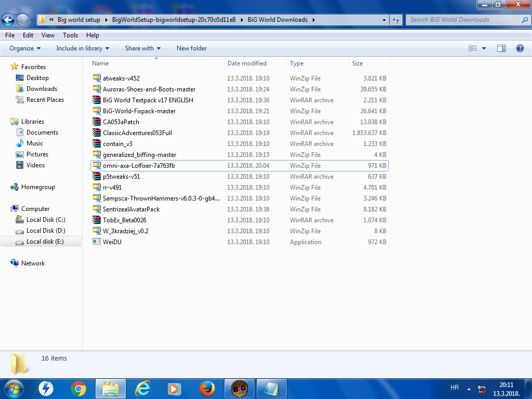Expand the Organize dropdown
Viewport: 532px width, 399px height.
point(25,48)
